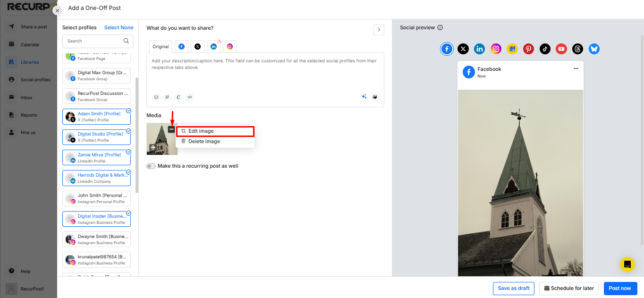Choose Delete image from the media menu

pos(215,141)
